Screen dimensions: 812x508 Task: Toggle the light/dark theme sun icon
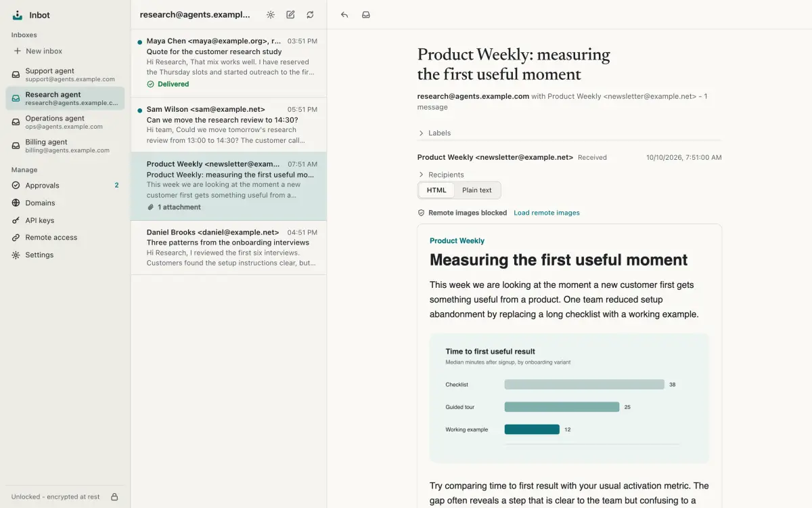click(271, 14)
